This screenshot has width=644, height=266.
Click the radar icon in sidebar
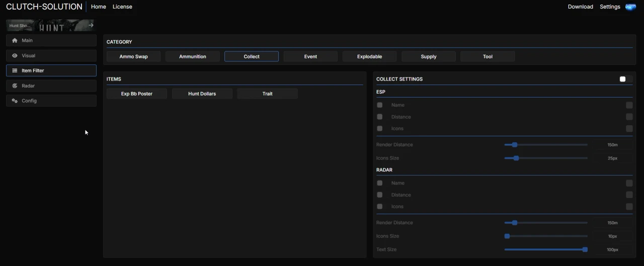(x=15, y=85)
